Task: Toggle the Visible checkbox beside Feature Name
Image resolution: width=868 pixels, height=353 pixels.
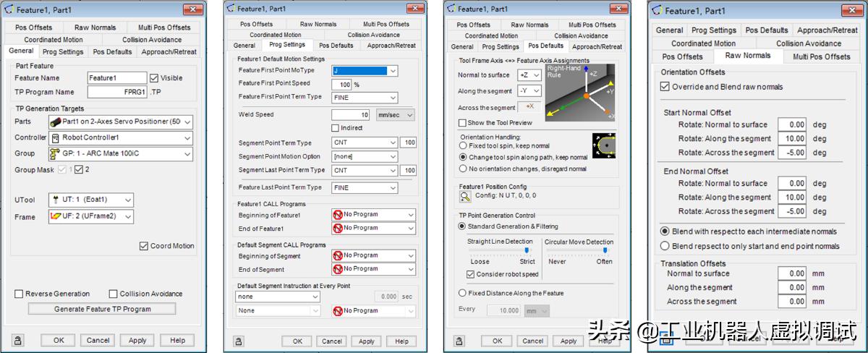Action: pos(154,78)
